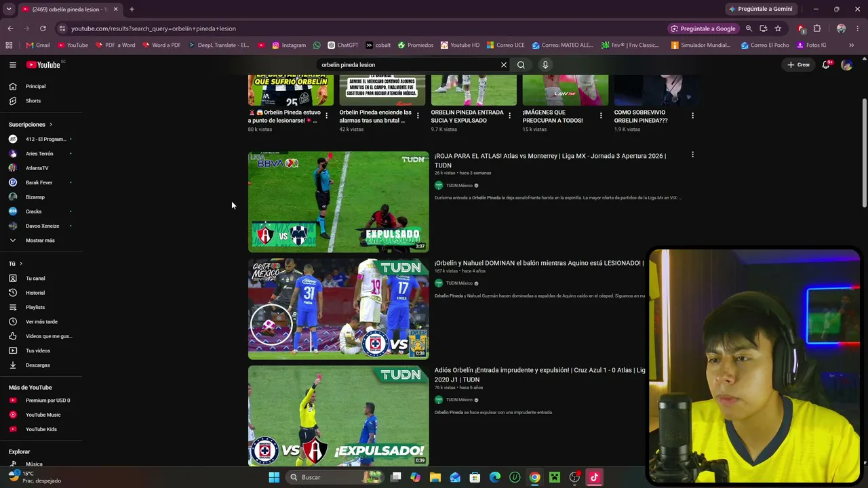
Task: Show more bookmarks with the chevron
Action: point(851,45)
